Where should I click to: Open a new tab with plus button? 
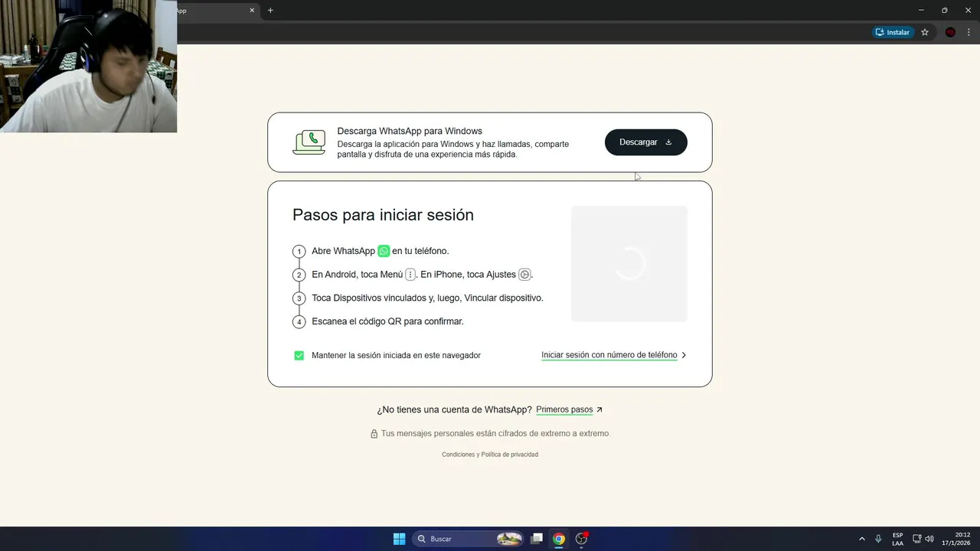pyautogui.click(x=270, y=11)
